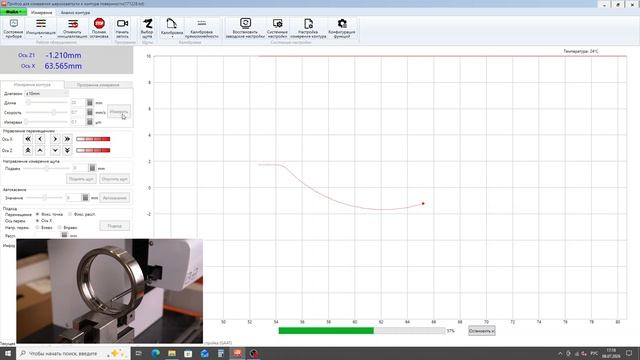Adjust the Автокасание Значение slider

(44, 198)
